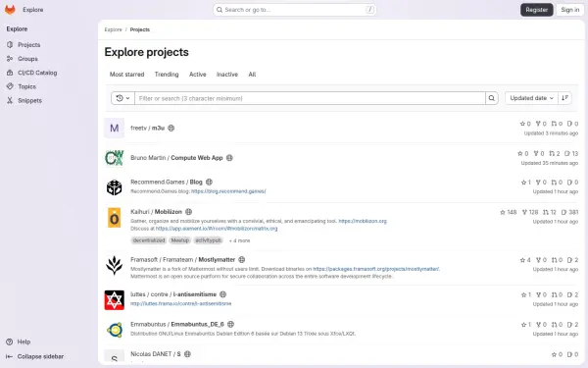Open the Help menu
This screenshot has width=588, height=368.
pyautogui.click(x=19, y=342)
